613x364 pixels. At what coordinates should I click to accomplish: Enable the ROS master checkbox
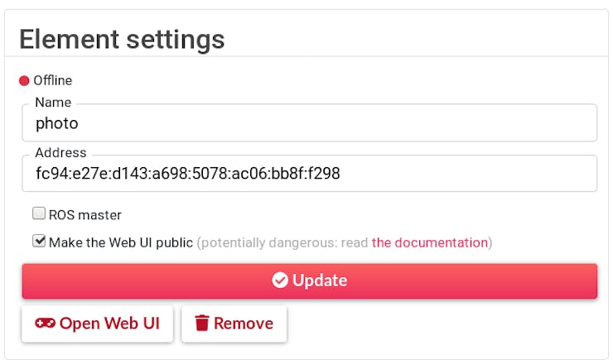(39, 213)
